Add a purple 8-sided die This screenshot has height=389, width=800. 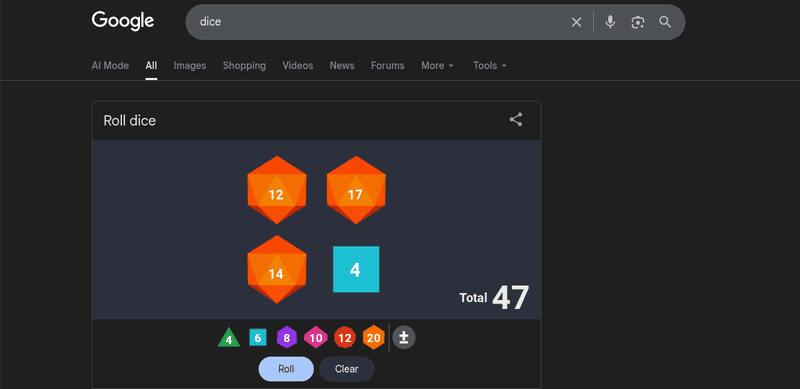[x=287, y=337]
